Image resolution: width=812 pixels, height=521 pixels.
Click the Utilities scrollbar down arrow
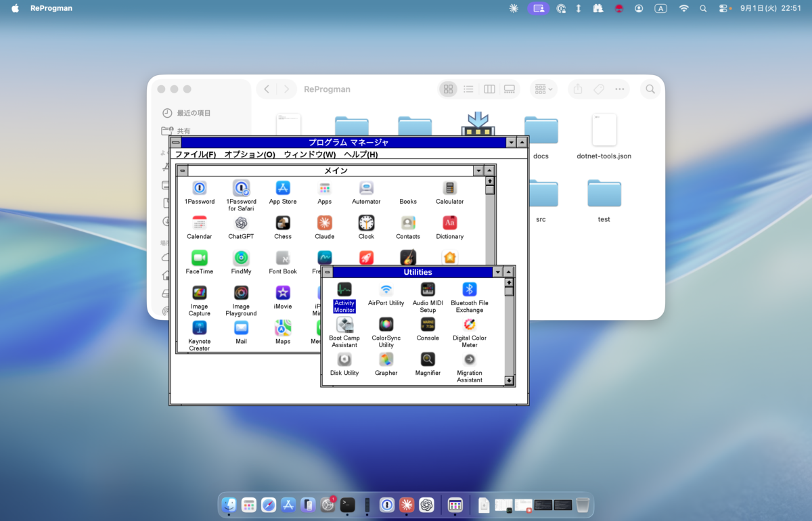pyautogui.click(x=510, y=381)
